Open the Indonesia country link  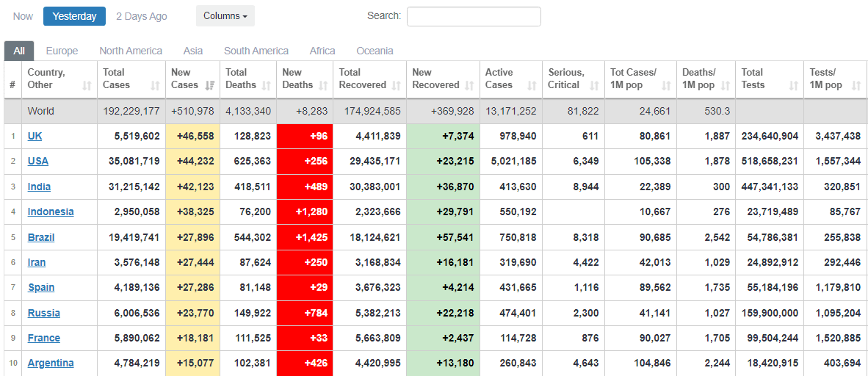(51, 211)
